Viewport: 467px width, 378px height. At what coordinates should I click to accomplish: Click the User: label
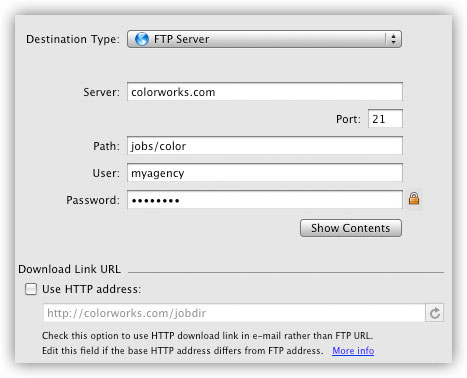[106, 173]
